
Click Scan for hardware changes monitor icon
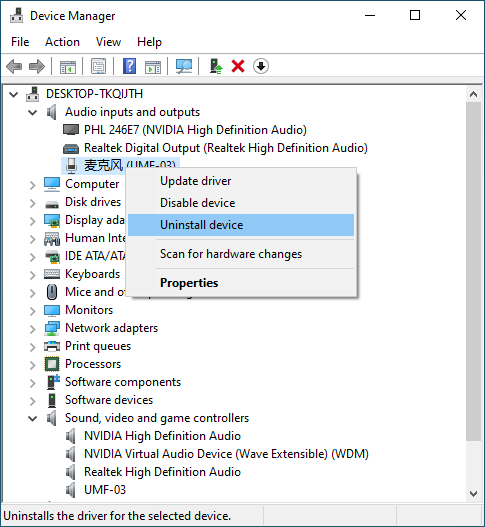tap(184, 66)
